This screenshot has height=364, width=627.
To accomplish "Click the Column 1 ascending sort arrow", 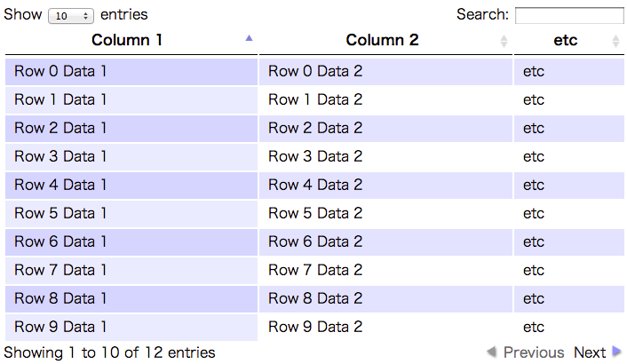I will (x=249, y=38).
